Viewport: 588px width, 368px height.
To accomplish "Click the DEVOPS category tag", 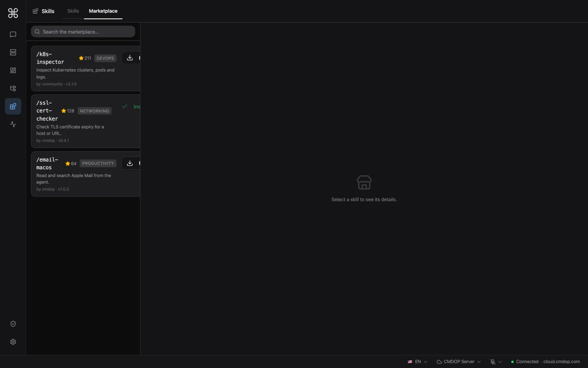I will tap(105, 58).
